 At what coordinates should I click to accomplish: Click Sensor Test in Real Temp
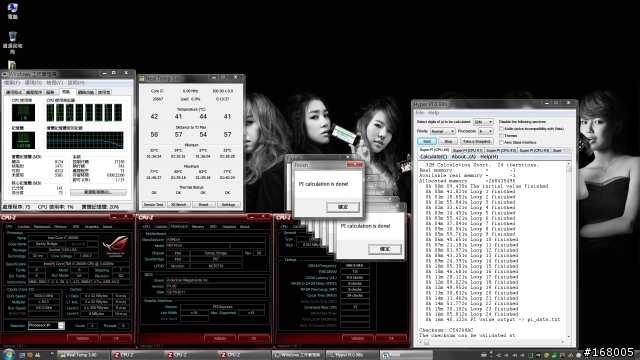tap(153, 204)
